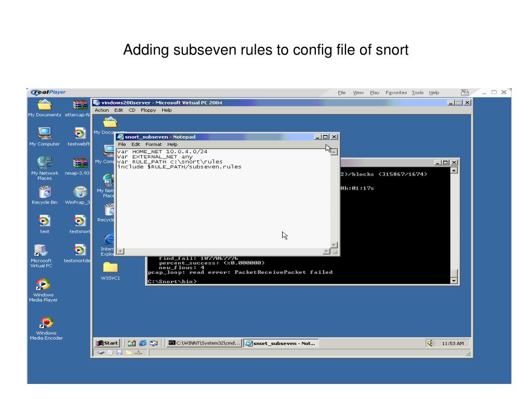
Task: Open RealPlayer File menu
Action: [x=342, y=92]
